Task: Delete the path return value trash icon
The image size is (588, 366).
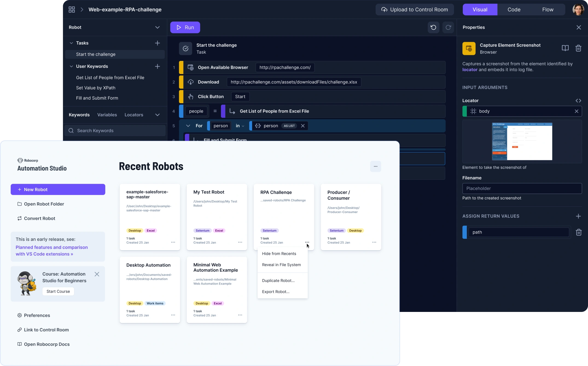Action: tap(578, 232)
